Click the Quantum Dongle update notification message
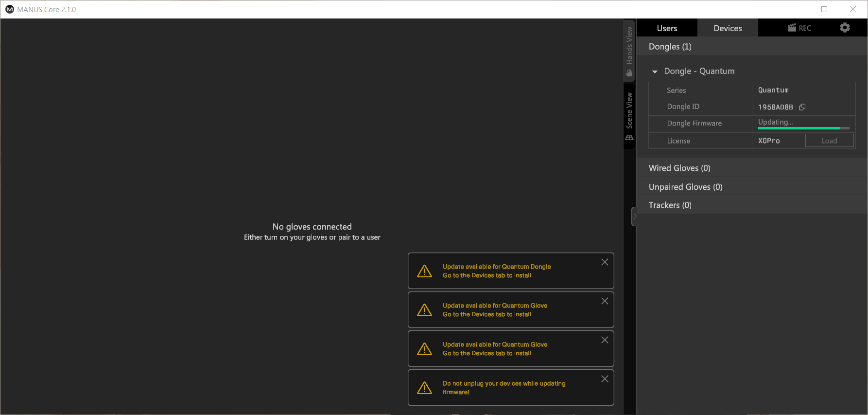Image resolution: width=868 pixels, height=415 pixels. pos(496,271)
